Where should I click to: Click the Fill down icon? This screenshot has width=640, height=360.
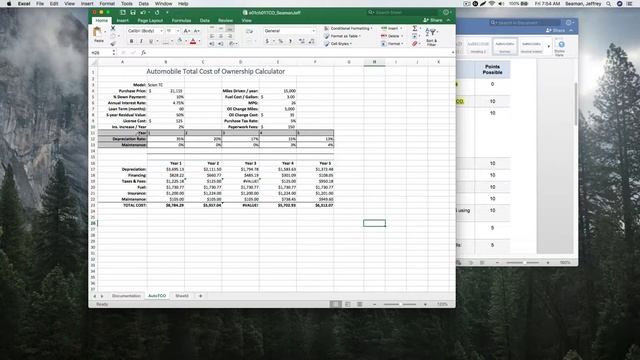(x=415, y=36)
